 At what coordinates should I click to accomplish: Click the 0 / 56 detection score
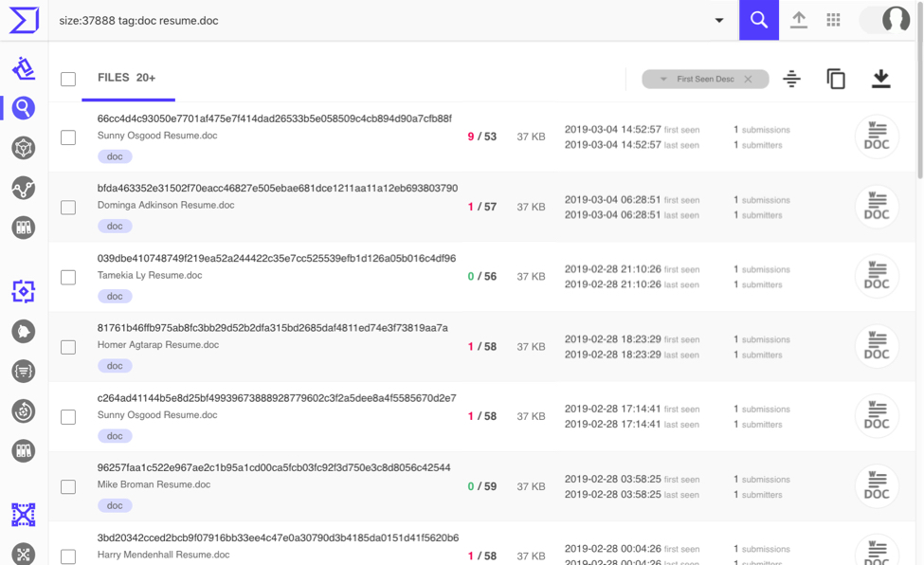point(482,277)
